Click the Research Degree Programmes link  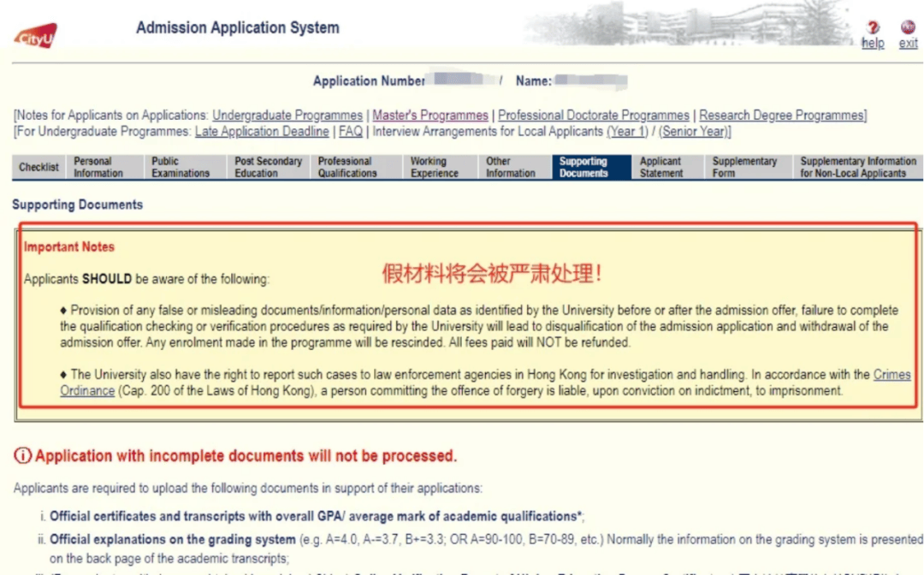[x=782, y=116]
